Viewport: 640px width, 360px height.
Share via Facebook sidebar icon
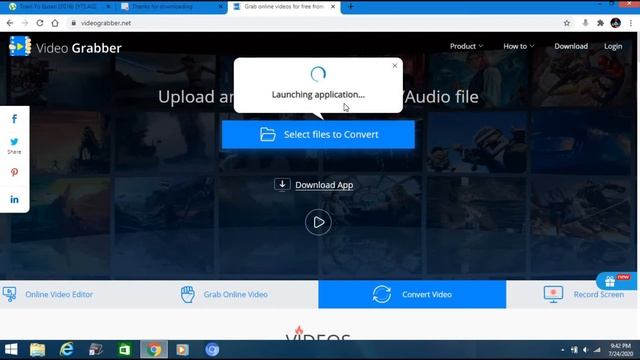14,119
